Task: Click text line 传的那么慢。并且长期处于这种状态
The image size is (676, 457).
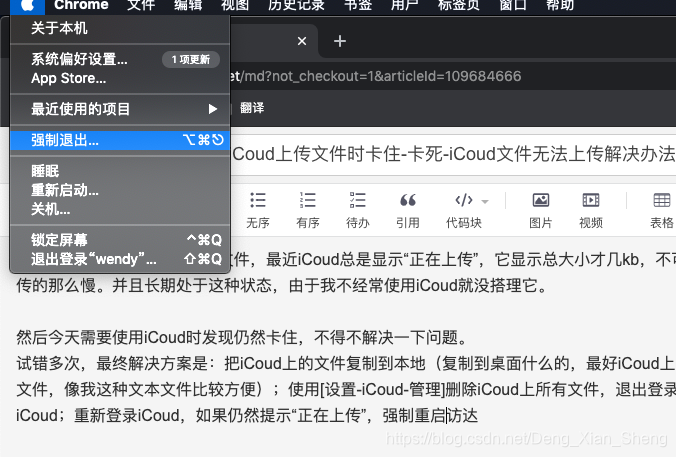Action: click(x=282, y=285)
